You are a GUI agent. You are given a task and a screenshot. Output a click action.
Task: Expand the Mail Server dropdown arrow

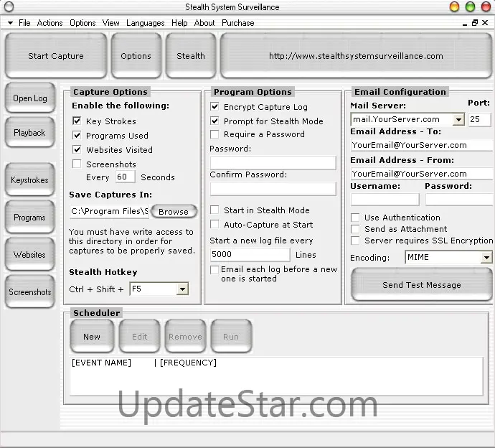click(458, 119)
